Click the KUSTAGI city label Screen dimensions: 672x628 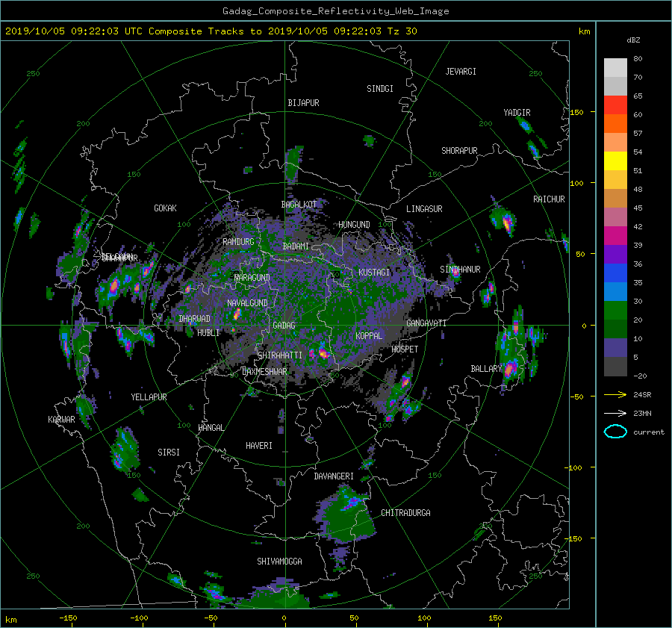374,273
